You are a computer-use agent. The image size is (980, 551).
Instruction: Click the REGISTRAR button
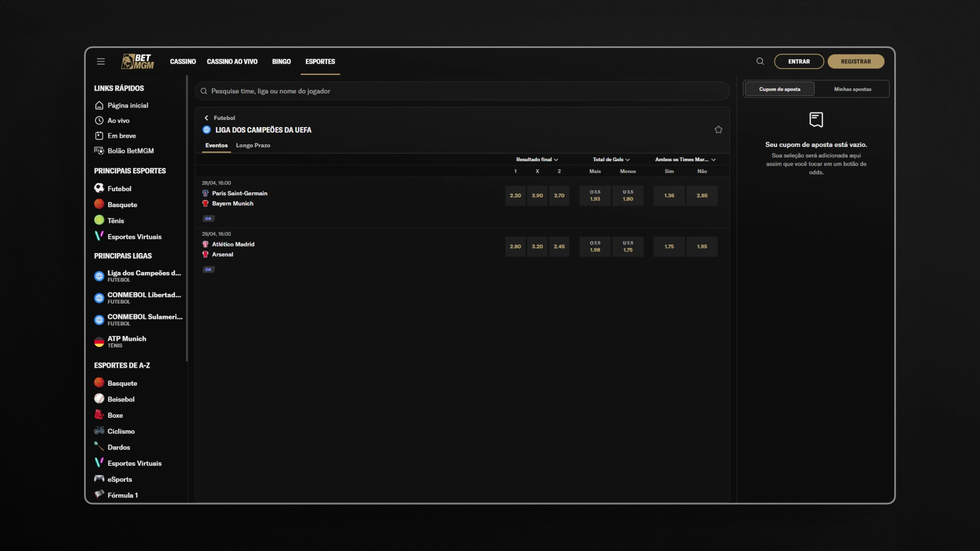[856, 61]
